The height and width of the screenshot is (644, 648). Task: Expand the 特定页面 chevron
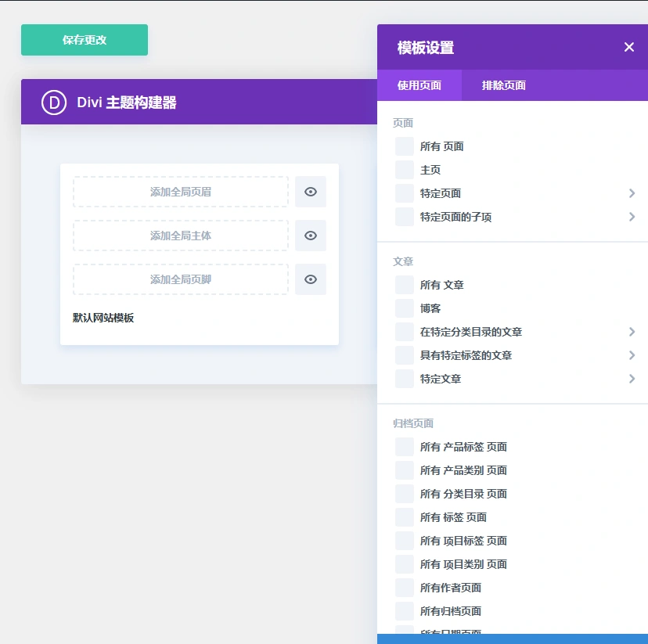[x=632, y=193]
